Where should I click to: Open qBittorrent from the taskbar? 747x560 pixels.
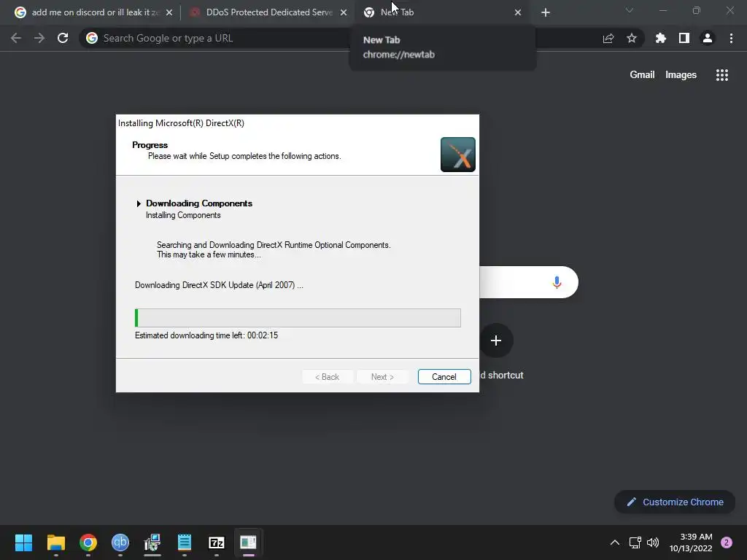click(120, 542)
